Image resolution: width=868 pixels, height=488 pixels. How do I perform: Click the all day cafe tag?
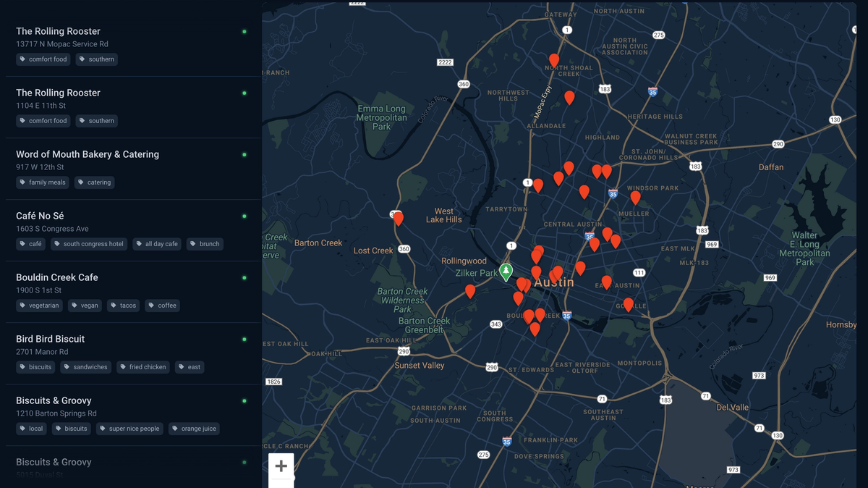(x=157, y=244)
